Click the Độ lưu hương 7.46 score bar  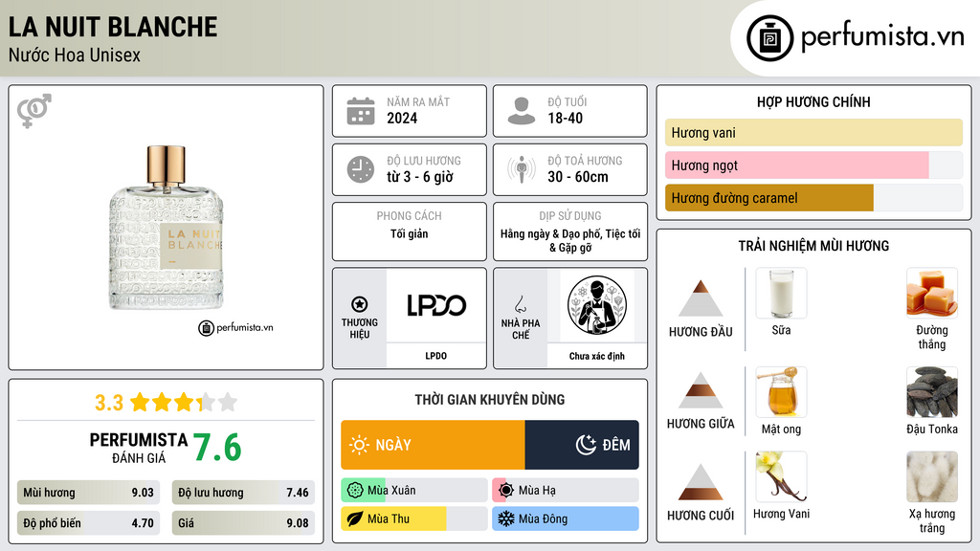tap(243, 493)
